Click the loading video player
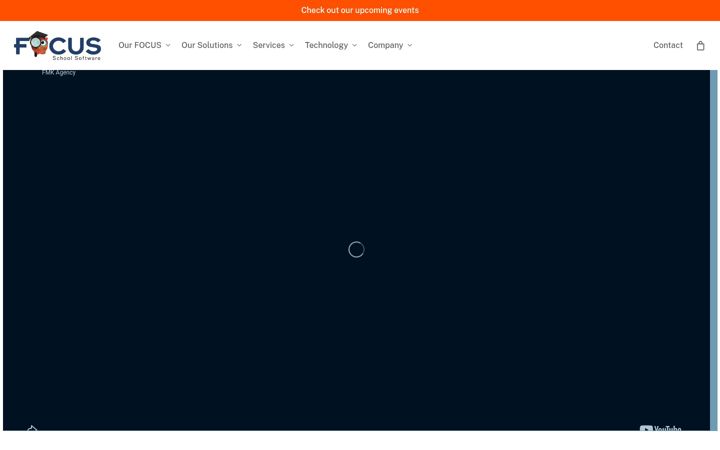Viewport: 720px width, 450px height. [x=356, y=250]
